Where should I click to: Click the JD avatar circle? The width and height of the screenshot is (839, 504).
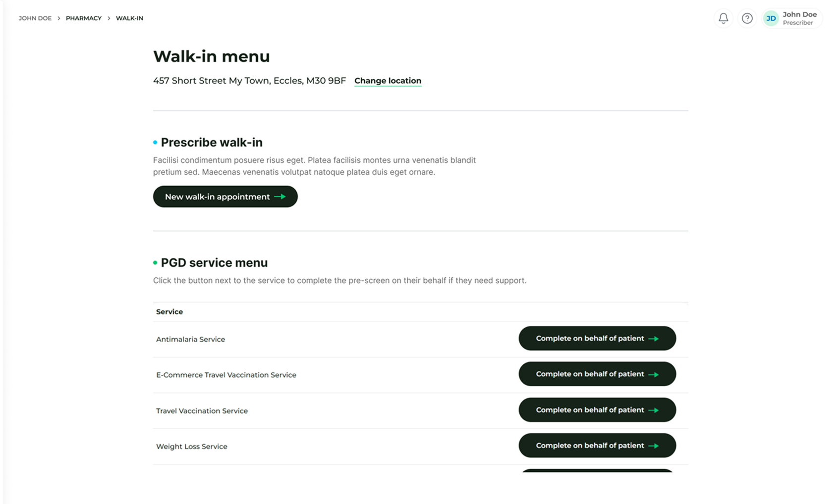771,18
